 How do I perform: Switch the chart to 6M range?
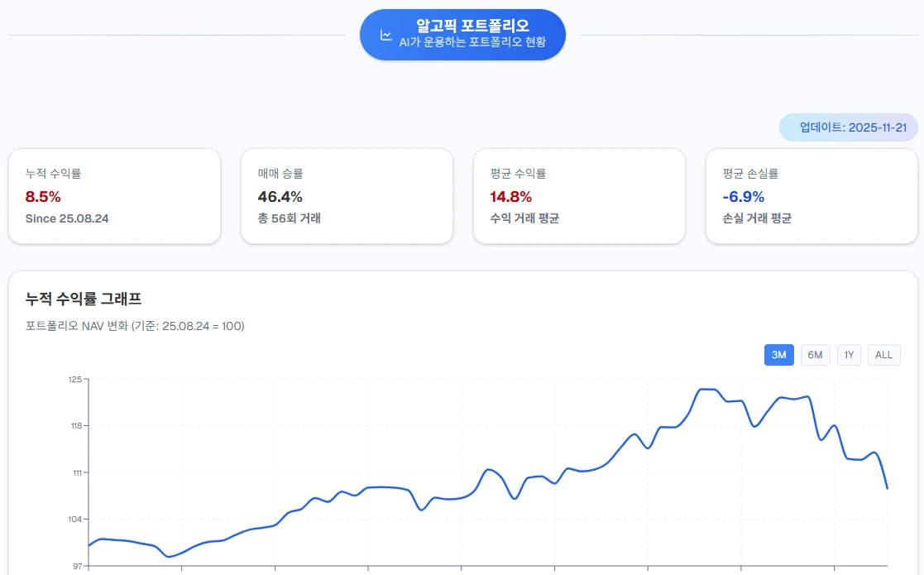[x=815, y=355]
